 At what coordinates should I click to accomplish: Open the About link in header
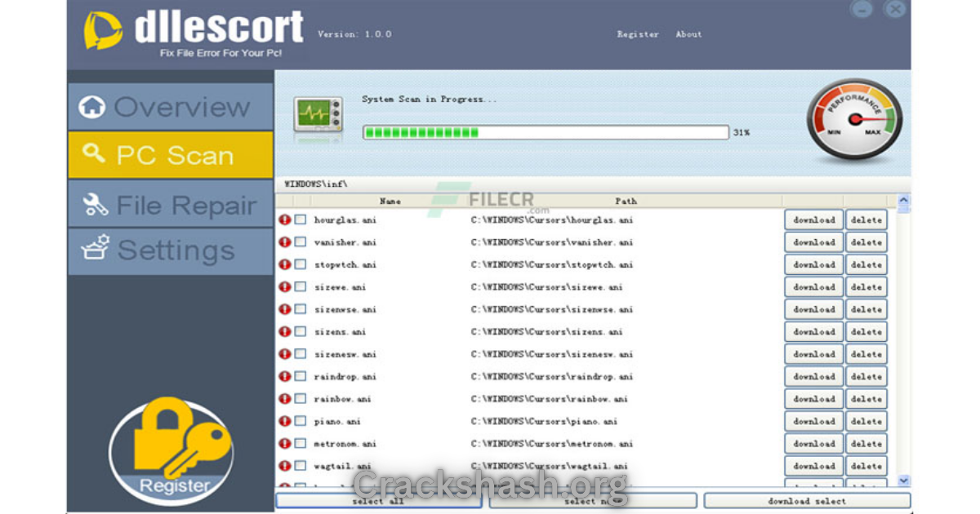[688, 34]
